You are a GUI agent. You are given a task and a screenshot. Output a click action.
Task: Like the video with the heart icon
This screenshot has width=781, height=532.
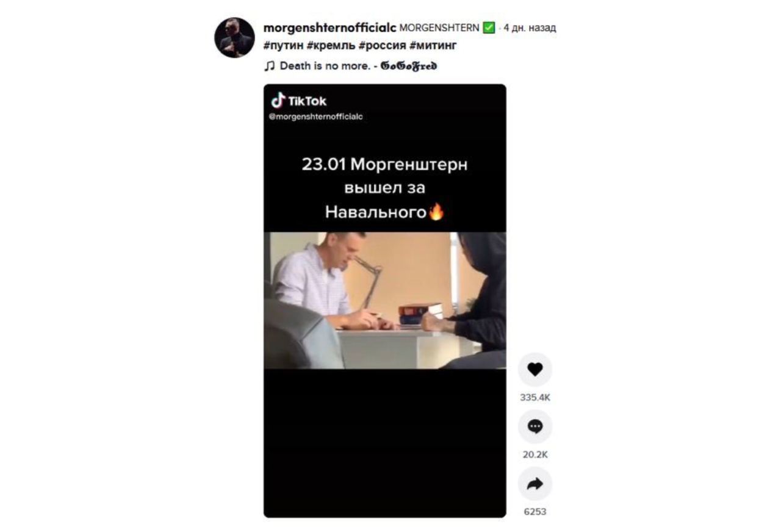(x=535, y=370)
